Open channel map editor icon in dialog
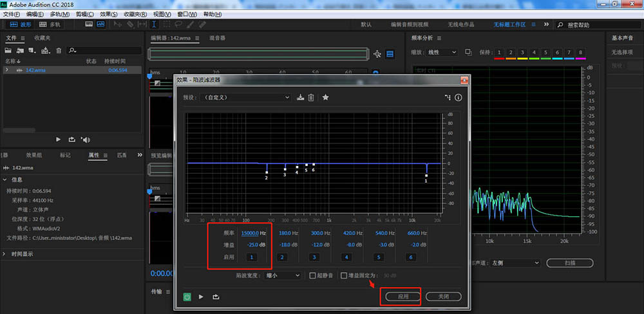644x314 pixels. [x=448, y=98]
